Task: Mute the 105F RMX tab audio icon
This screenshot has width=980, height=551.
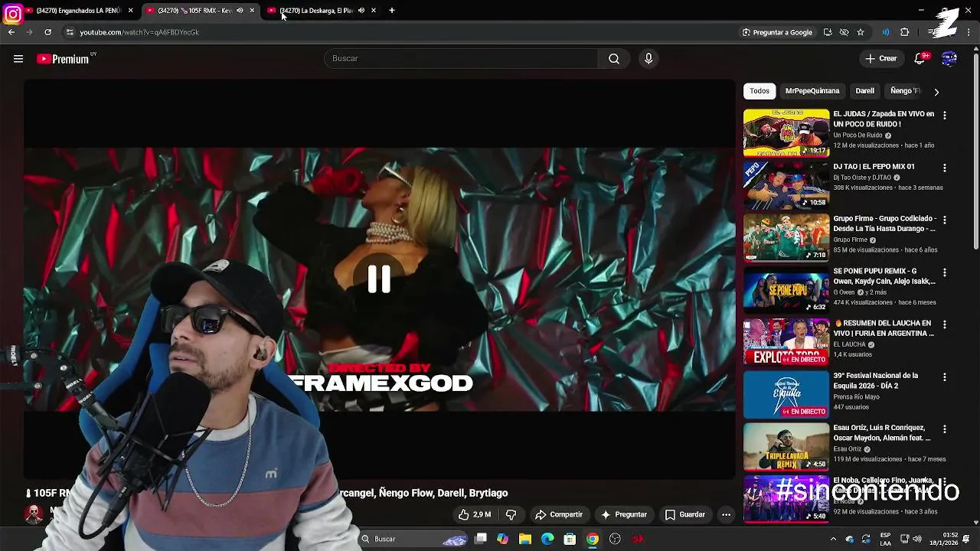Action: (240, 11)
